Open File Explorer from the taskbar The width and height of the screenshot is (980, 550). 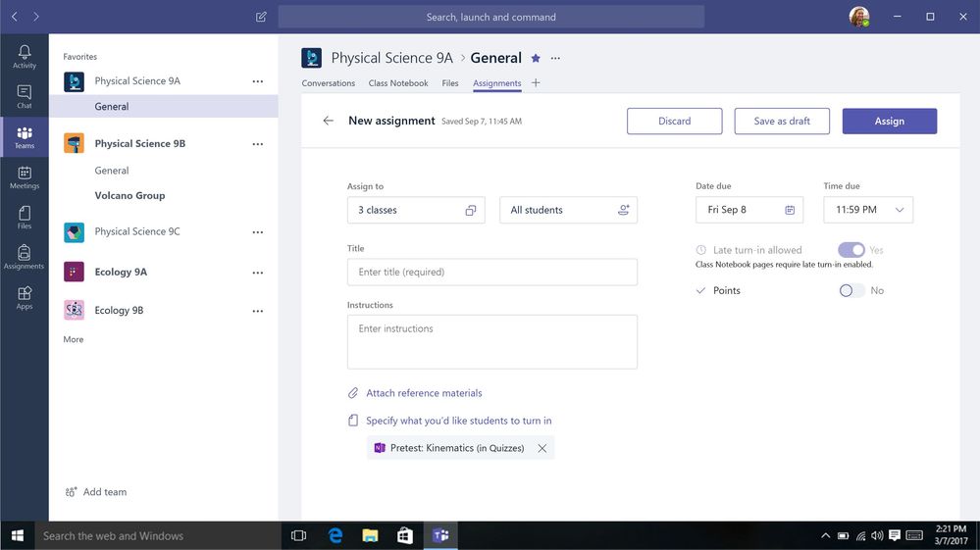click(x=370, y=535)
